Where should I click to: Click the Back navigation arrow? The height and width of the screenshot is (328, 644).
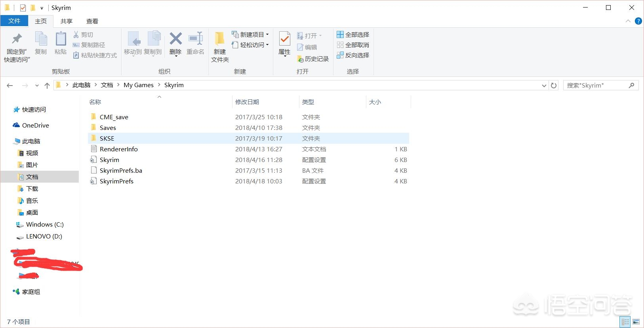10,85
